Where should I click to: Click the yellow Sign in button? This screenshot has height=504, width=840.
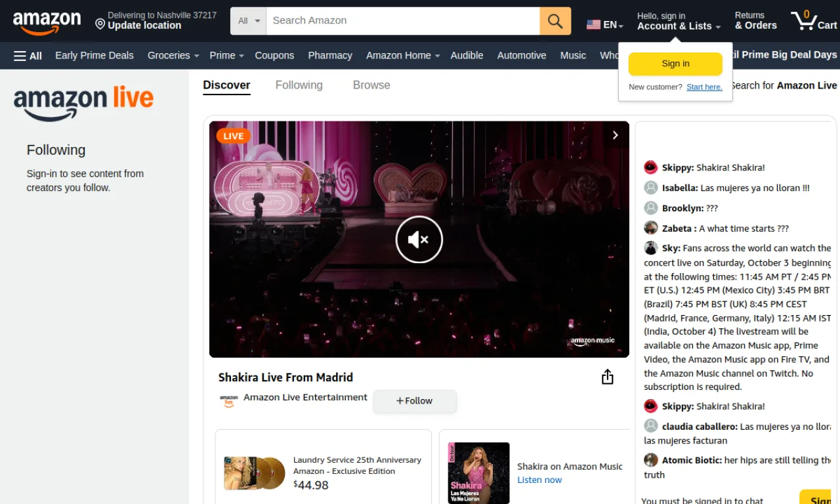click(675, 64)
